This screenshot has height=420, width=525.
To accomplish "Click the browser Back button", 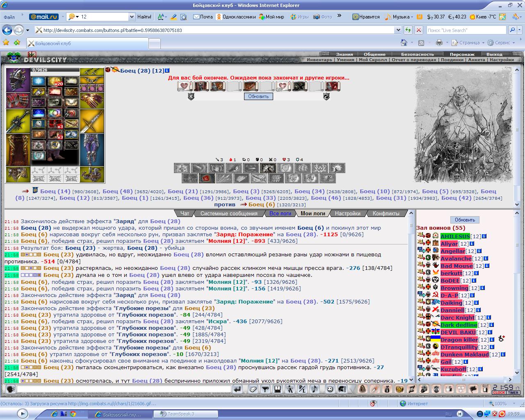I will click(7, 30).
